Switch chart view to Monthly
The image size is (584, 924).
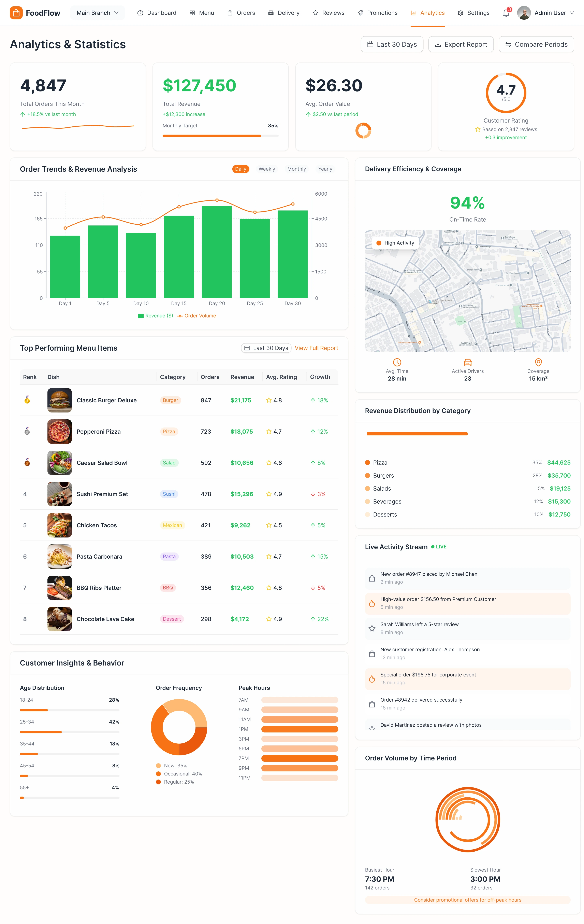click(x=296, y=169)
